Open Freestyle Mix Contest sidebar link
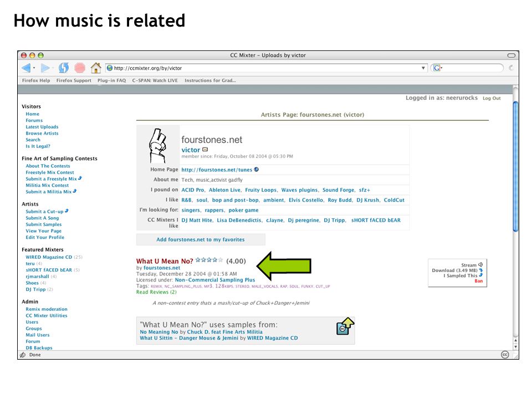The height and width of the screenshot is (399, 532). point(50,172)
